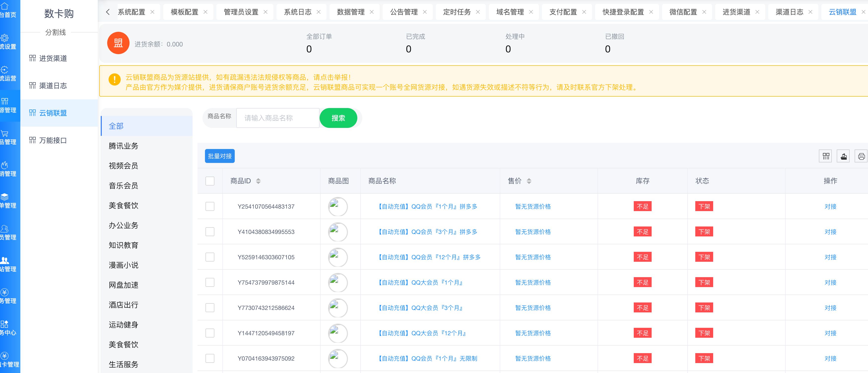The height and width of the screenshot is (373, 868).
Task: Close the 公告管理 tab
Action: click(x=425, y=12)
